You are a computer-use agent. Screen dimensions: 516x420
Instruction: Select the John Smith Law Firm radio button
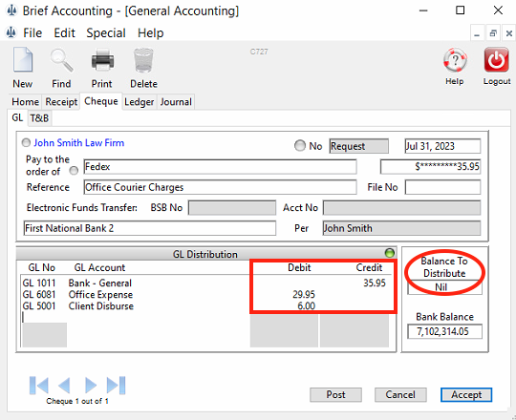click(x=26, y=143)
